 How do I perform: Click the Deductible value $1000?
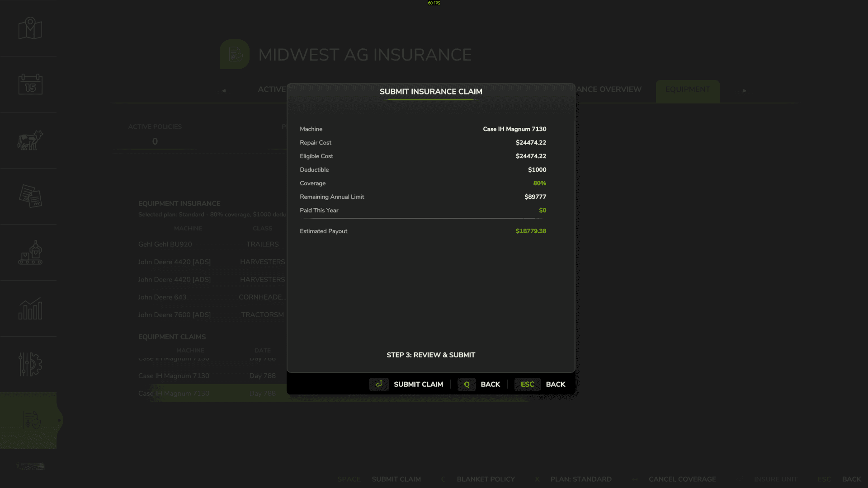tap(537, 169)
